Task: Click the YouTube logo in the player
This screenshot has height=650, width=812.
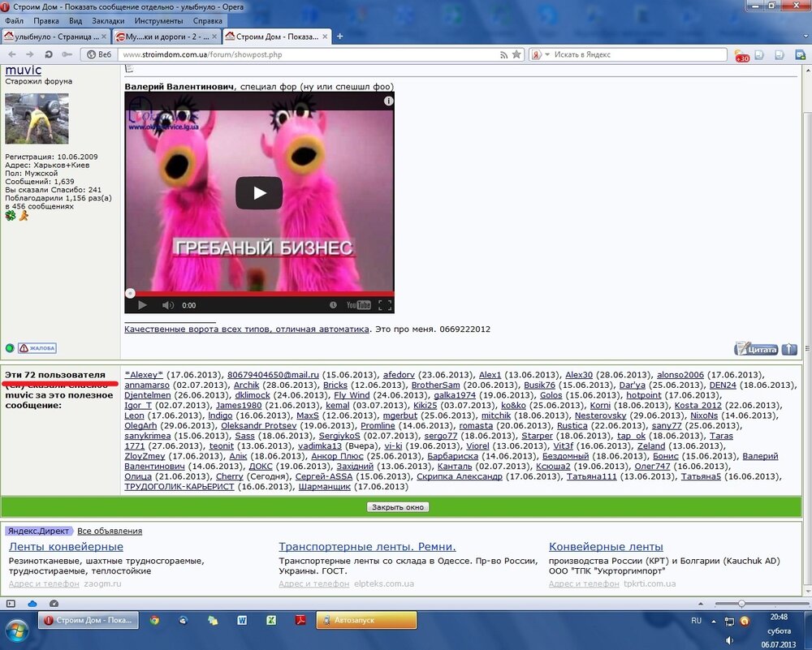Action: pos(358,305)
